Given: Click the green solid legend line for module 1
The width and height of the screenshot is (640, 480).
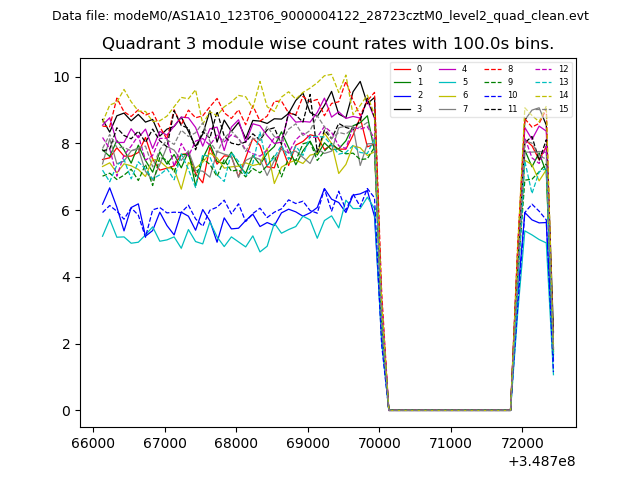Looking at the screenshot, I should pos(403,82).
